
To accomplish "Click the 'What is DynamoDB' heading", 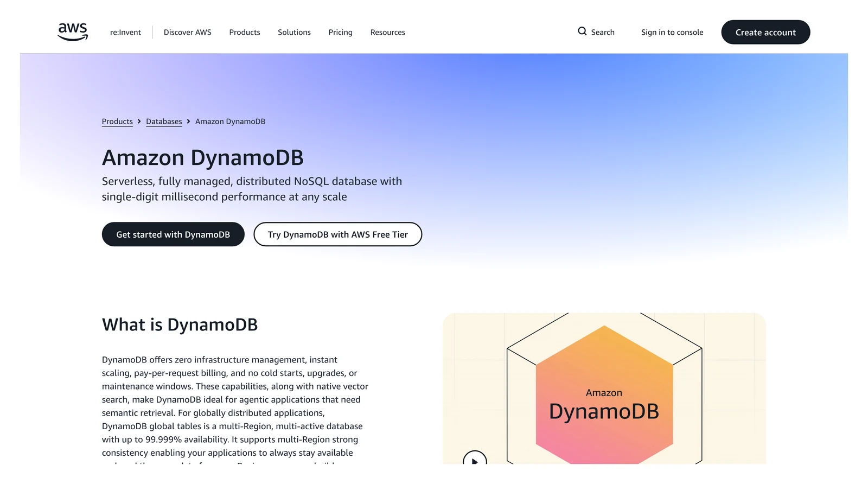I will tap(180, 324).
